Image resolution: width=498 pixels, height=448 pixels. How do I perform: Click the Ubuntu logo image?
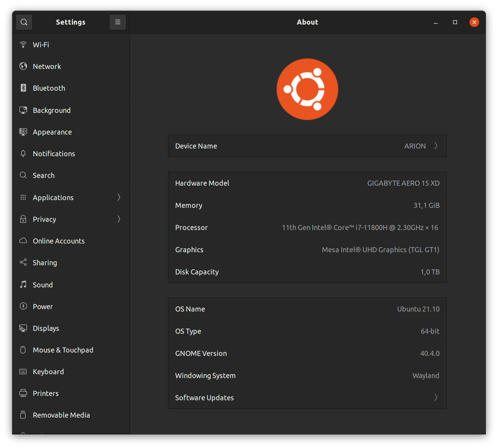tap(307, 89)
